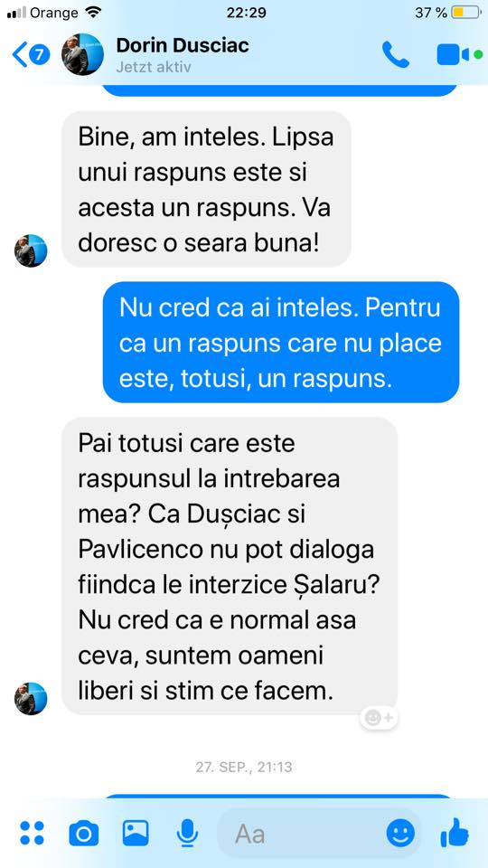The width and height of the screenshot is (488, 868).
Task: Send a thumbs-up like
Action: (x=455, y=832)
